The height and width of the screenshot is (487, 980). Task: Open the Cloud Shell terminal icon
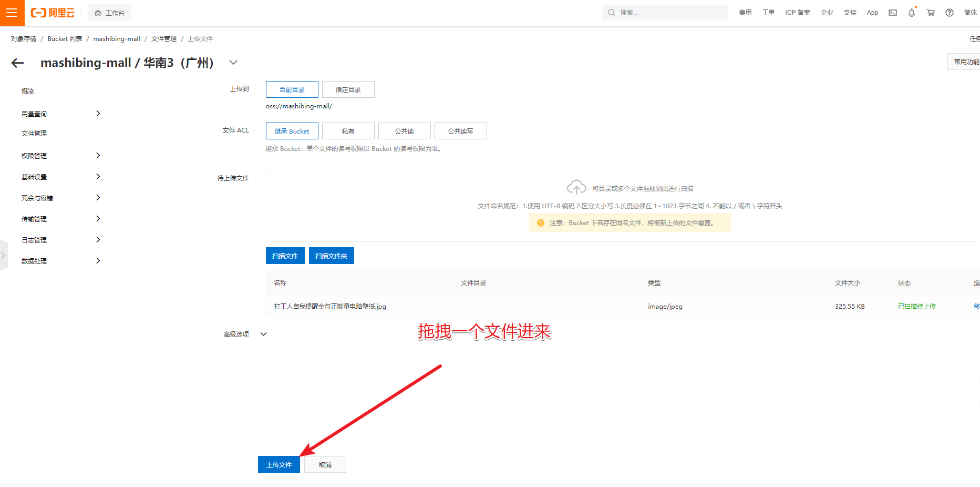coord(893,13)
